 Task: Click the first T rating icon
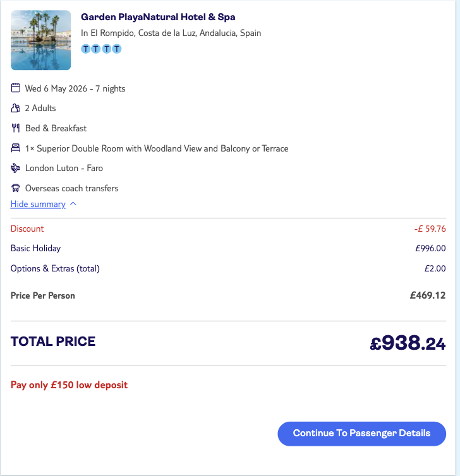pos(86,49)
